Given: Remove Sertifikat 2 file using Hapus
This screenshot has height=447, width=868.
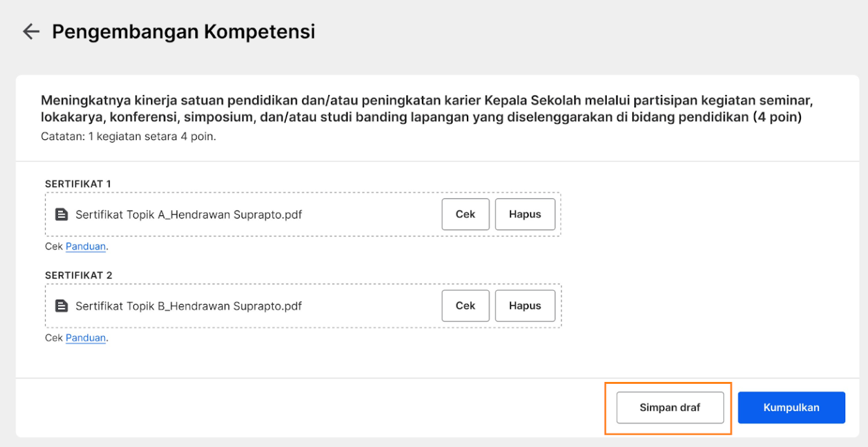Looking at the screenshot, I should click(525, 305).
